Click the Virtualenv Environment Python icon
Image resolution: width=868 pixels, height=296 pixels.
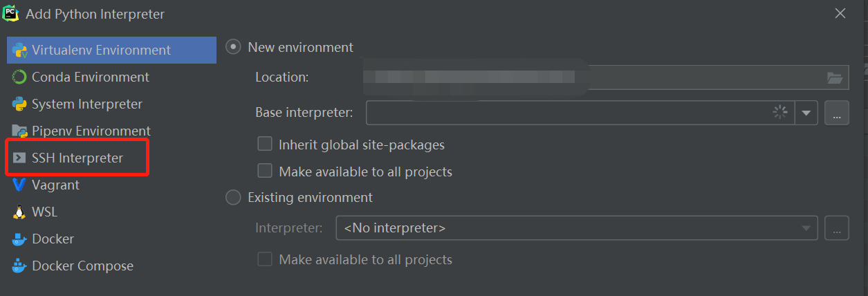pos(19,50)
